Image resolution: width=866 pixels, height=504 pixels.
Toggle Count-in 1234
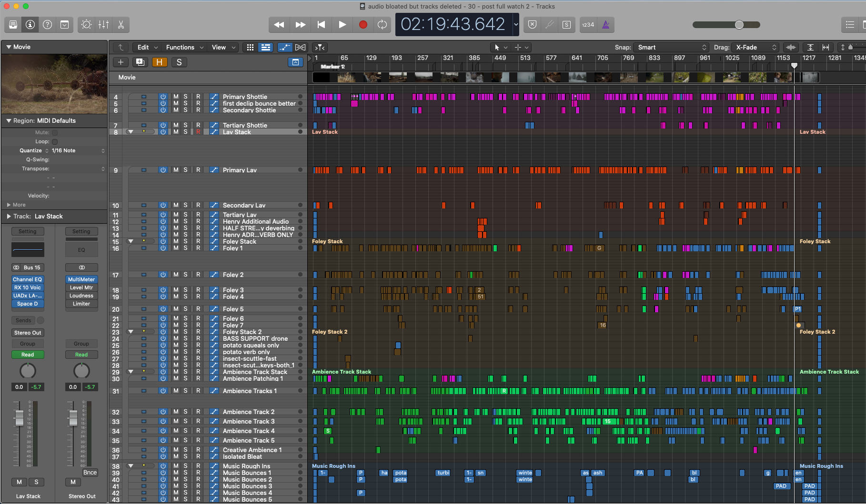click(588, 25)
